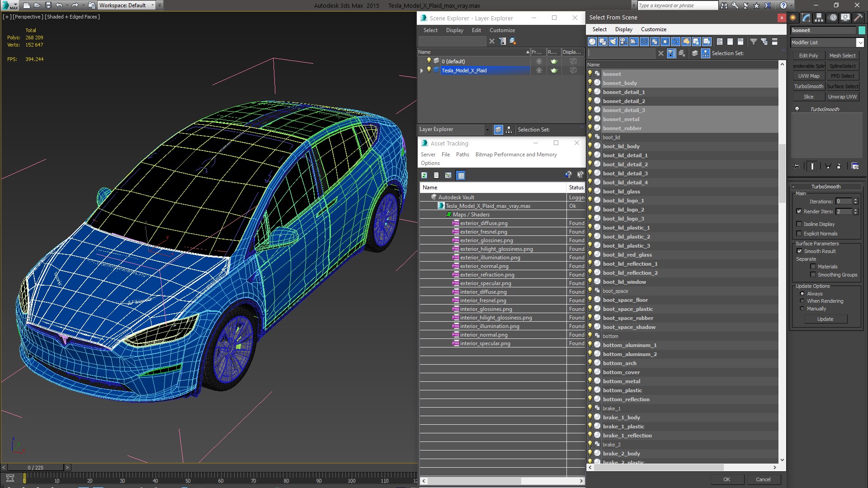Select the Manually update option

pyautogui.click(x=802, y=309)
